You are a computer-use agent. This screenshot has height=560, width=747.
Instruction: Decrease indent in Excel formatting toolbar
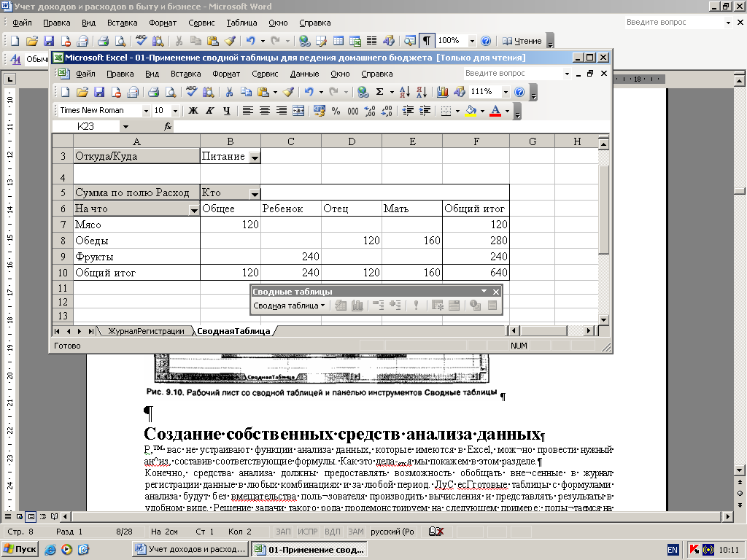coord(408,111)
